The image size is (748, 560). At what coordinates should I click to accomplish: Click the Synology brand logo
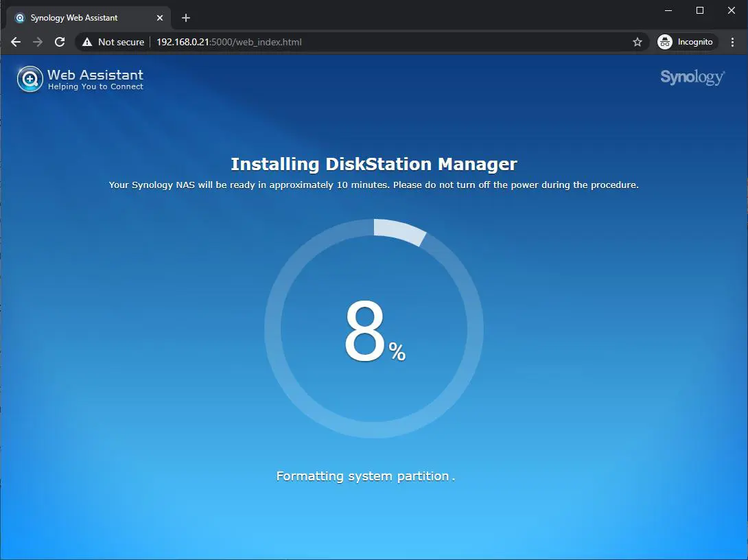pos(692,78)
